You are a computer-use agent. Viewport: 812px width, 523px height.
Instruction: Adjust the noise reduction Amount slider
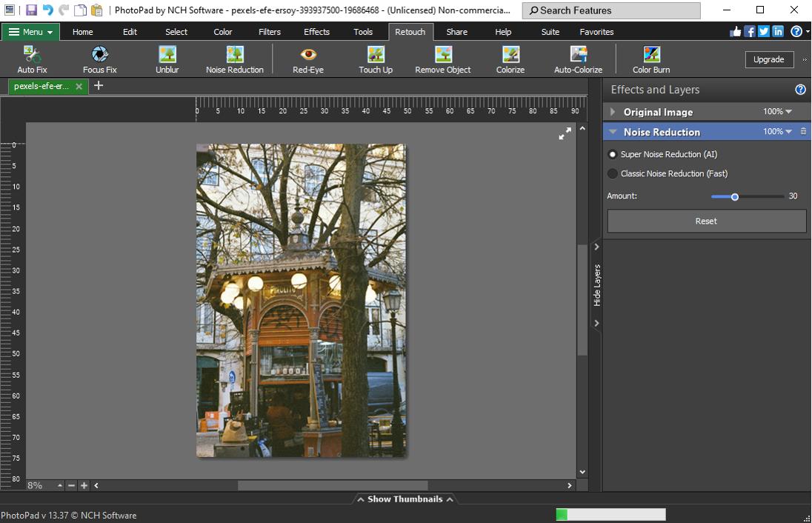point(735,196)
